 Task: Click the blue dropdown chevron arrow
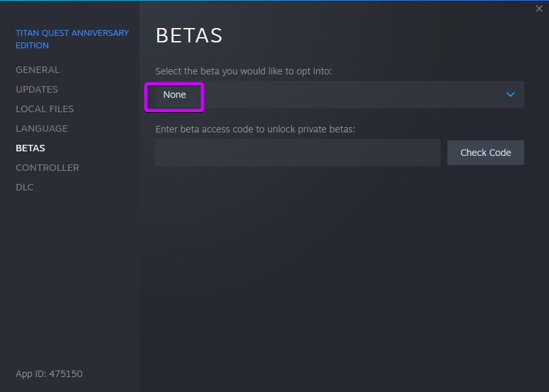[511, 95]
